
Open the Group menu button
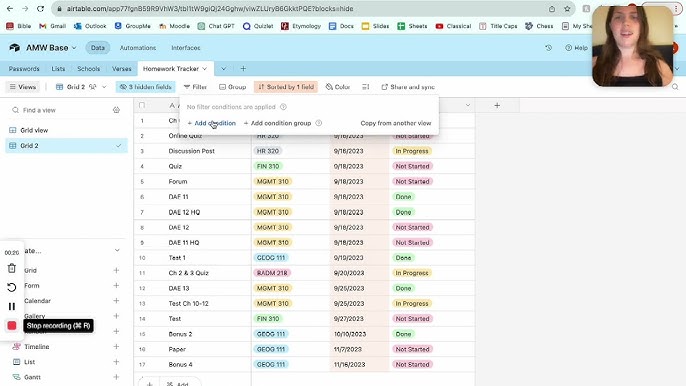[x=233, y=87]
